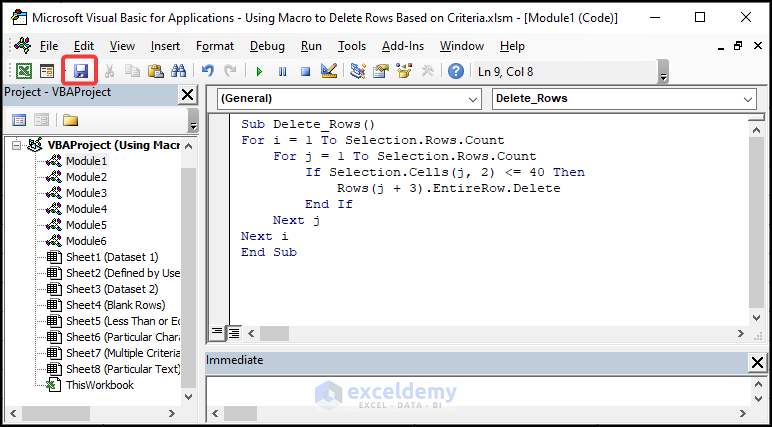The image size is (772, 427).
Task: Toggle Design Mode icon
Action: pos(329,71)
